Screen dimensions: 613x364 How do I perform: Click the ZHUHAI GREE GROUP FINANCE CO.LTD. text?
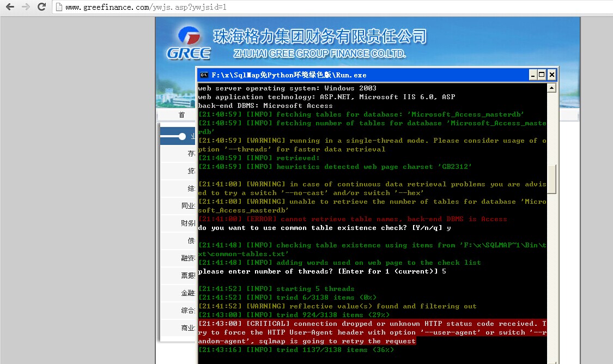(x=320, y=53)
